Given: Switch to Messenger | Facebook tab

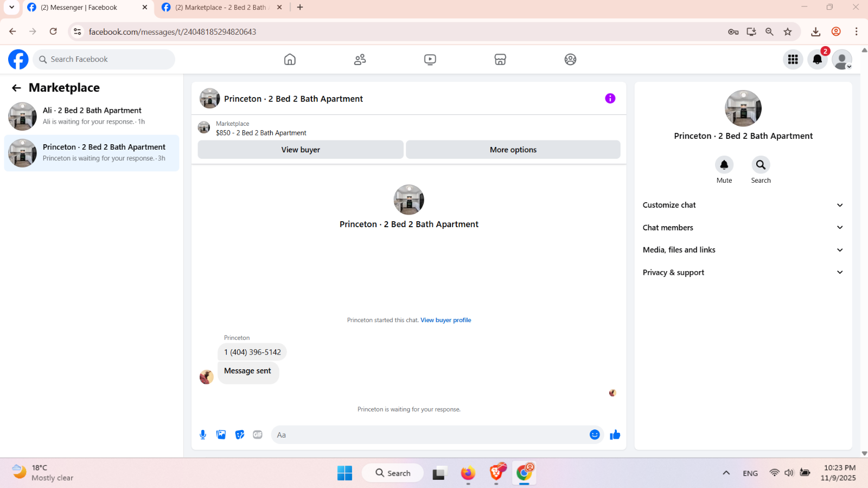Looking at the screenshot, I should pos(87,8).
